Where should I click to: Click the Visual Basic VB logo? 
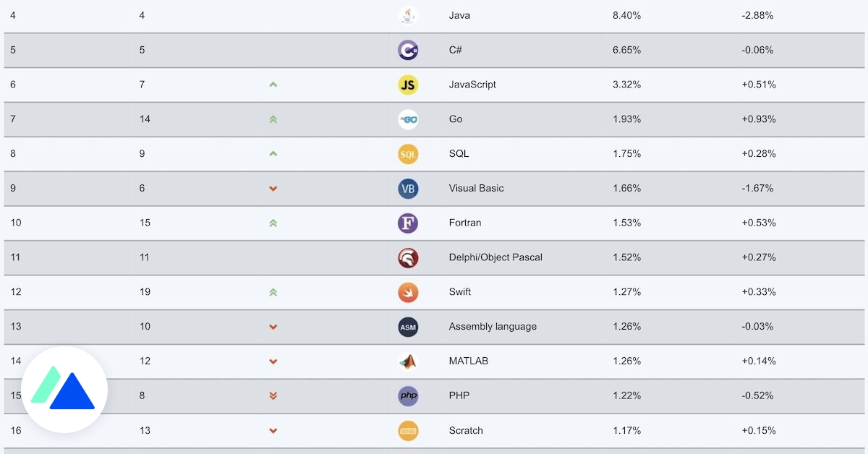408,189
